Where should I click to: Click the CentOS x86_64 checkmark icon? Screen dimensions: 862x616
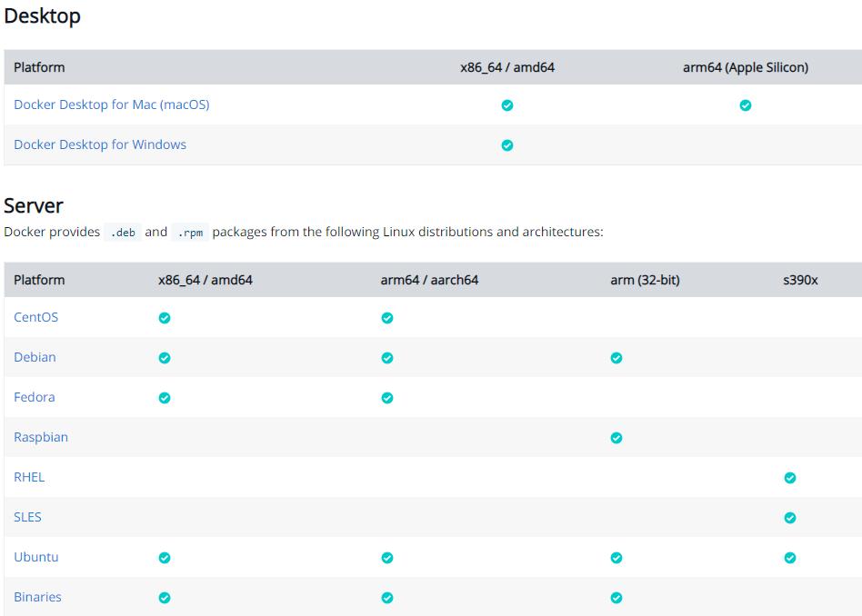point(165,317)
